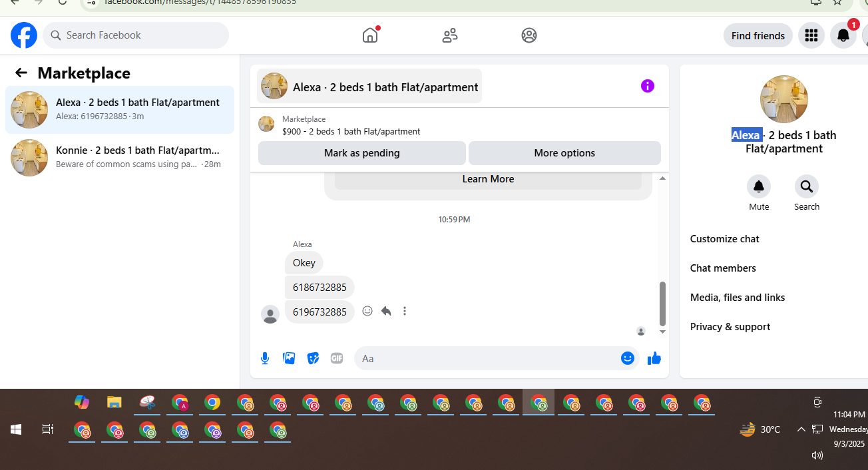This screenshot has height=470, width=868.
Task: Show hidden system tray icons
Action: click(x=801, y=429)
